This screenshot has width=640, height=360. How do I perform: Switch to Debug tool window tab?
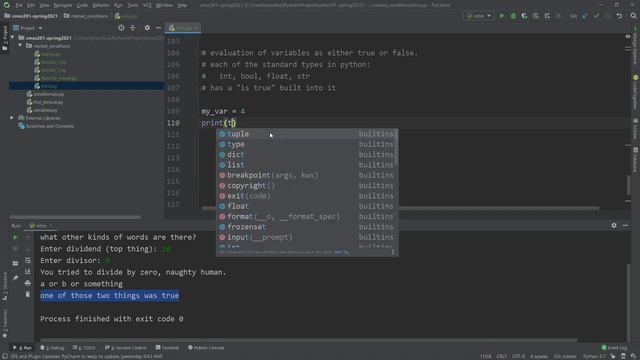[x=52, y=348]
